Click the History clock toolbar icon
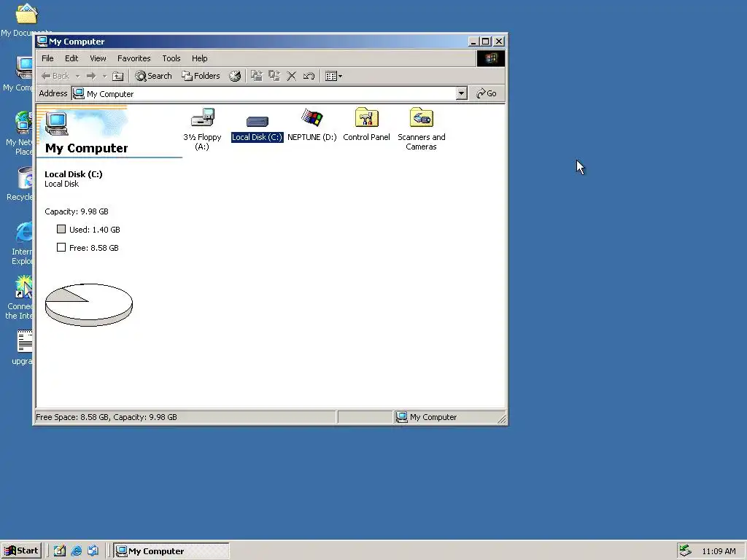Viewport: 747px width, 560px height. 235,76
